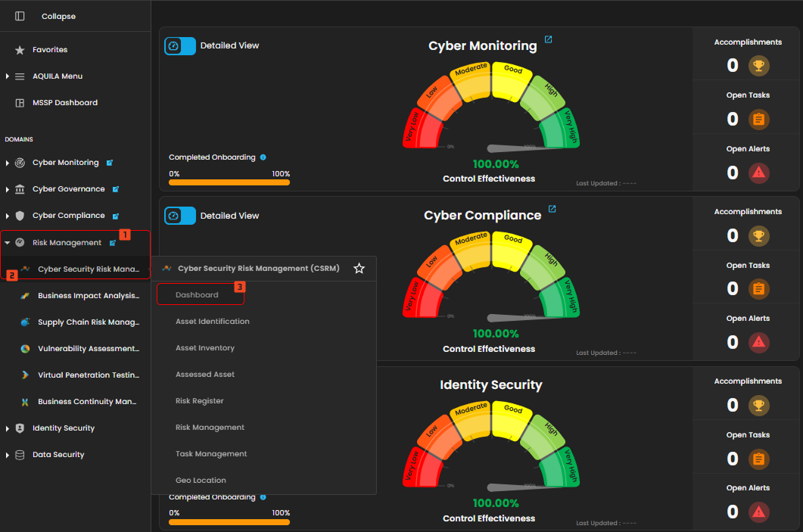Click the star icon beside CSRM title
Viewport: 803px width, 532px height.
pyautogui.click(x=359, y=269)
